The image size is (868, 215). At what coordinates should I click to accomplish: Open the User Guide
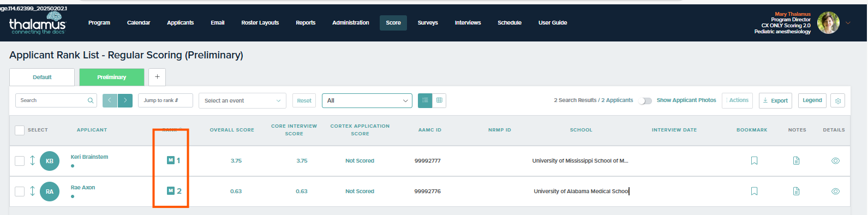(553, 23)
